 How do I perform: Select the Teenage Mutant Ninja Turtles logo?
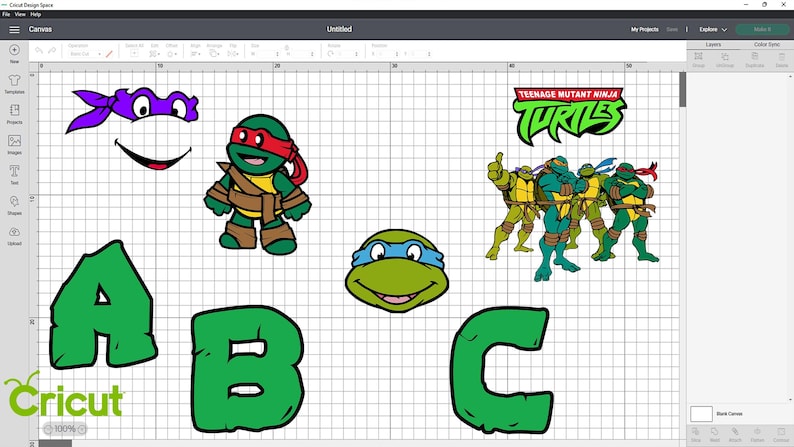[x=569, y=115]
